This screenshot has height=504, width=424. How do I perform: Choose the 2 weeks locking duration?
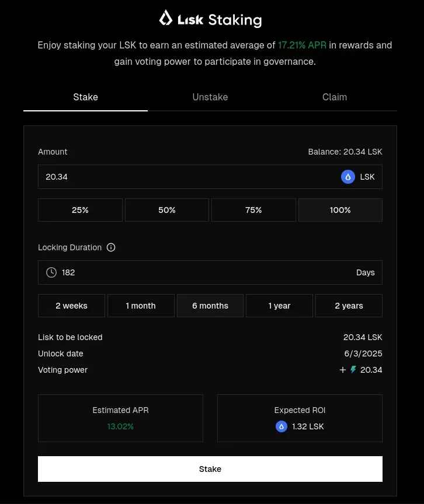coord(71,306)
